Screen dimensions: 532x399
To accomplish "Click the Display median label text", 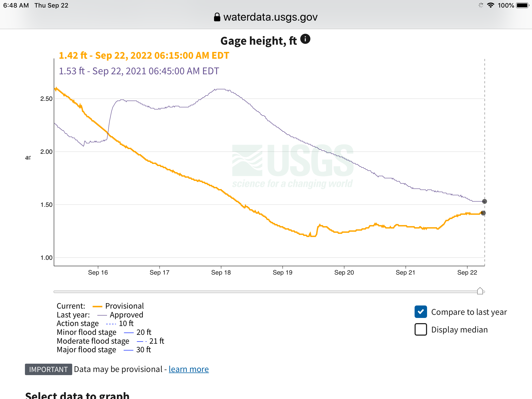I will click(x=459, y=330).
